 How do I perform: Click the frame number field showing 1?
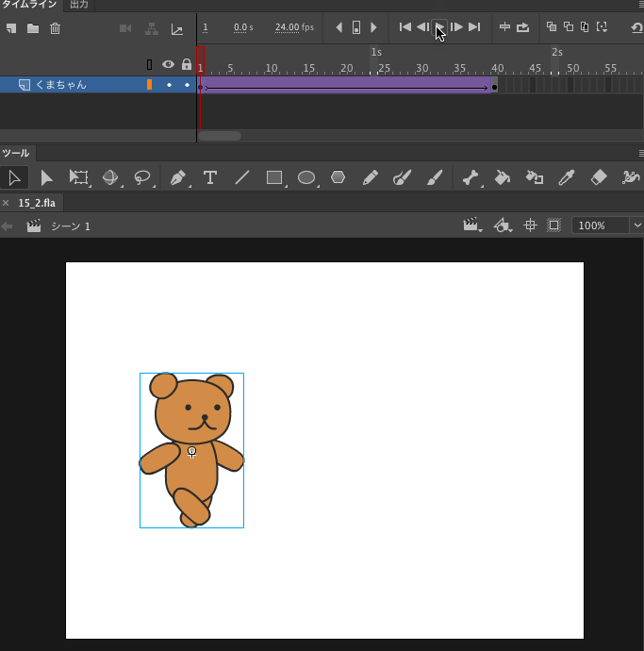tap(205, 27)
